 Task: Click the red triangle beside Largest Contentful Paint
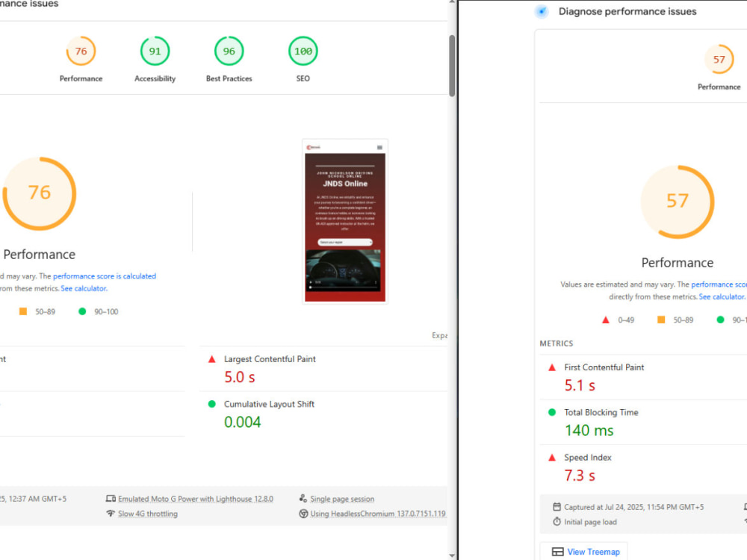click(212, 359)
